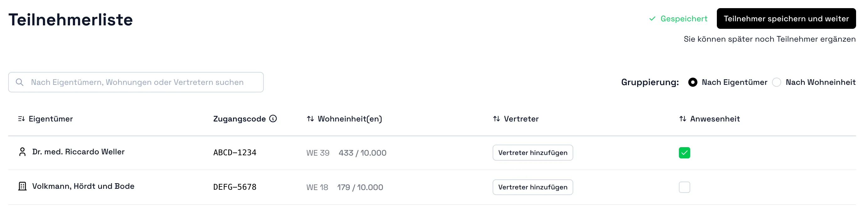Click "Teilnehmer speichern und weiter"
This screenshot has width=868, height=206.
[x=786, y=18]
